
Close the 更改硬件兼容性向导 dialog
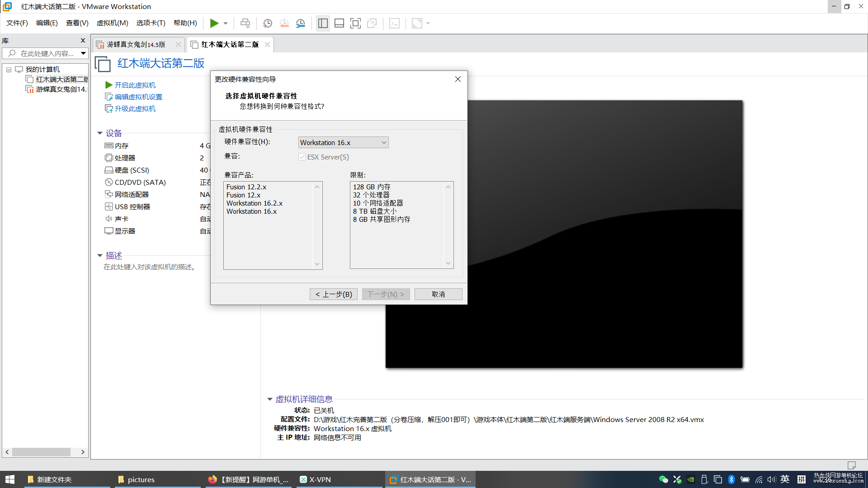(x=458, y=79)
